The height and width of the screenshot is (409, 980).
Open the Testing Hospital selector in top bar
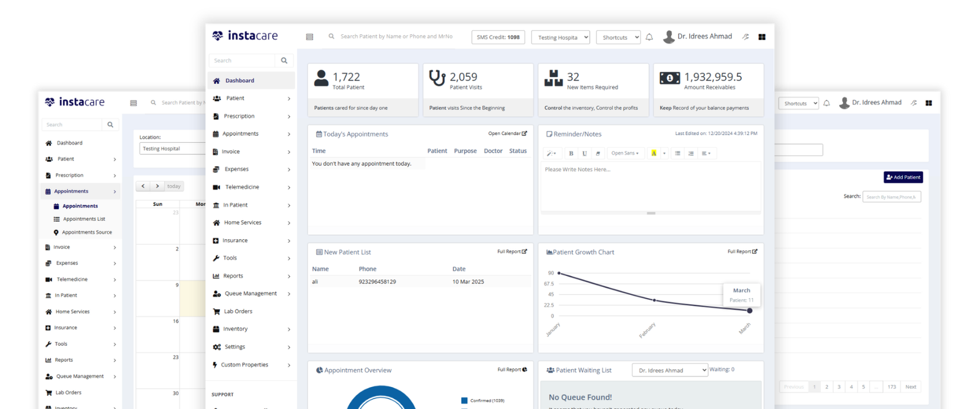pyautogui.click(x=560, y=37)
